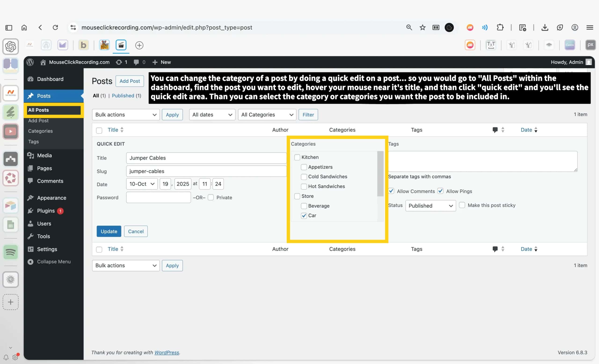
Task: Check the Kitchen category checkbox
Action: coord(297,157)
